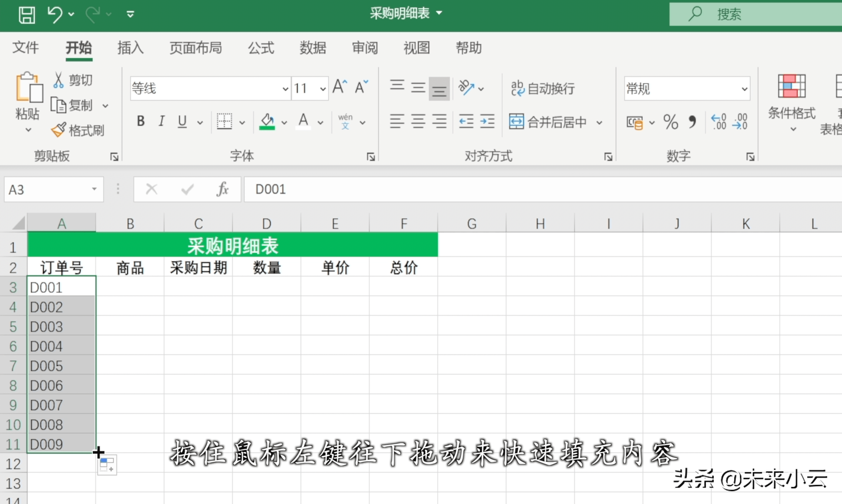The height and width of the screenshot is (504, 842).
Task: Apply the green fill color bucket
Action: click(267, 121)
